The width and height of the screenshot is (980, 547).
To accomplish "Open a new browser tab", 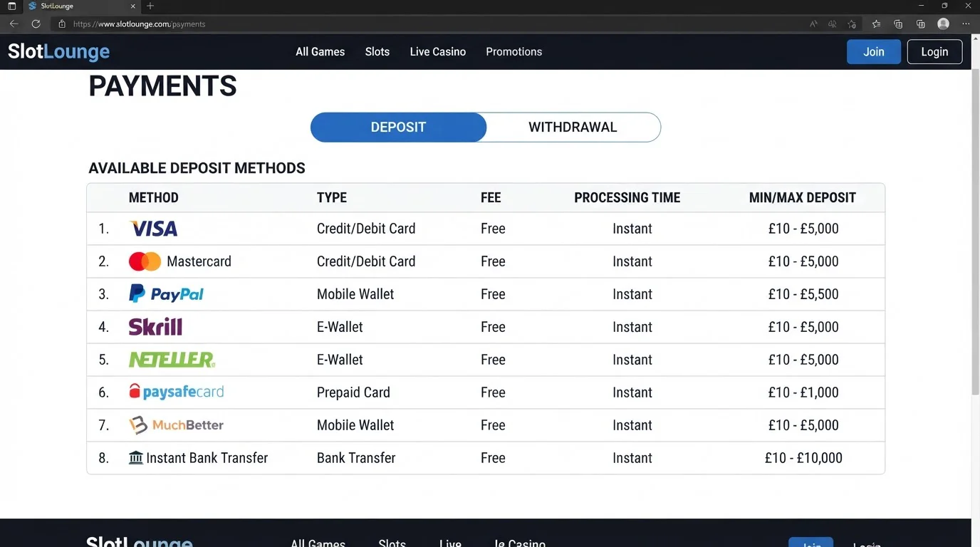I will (150, 6).
